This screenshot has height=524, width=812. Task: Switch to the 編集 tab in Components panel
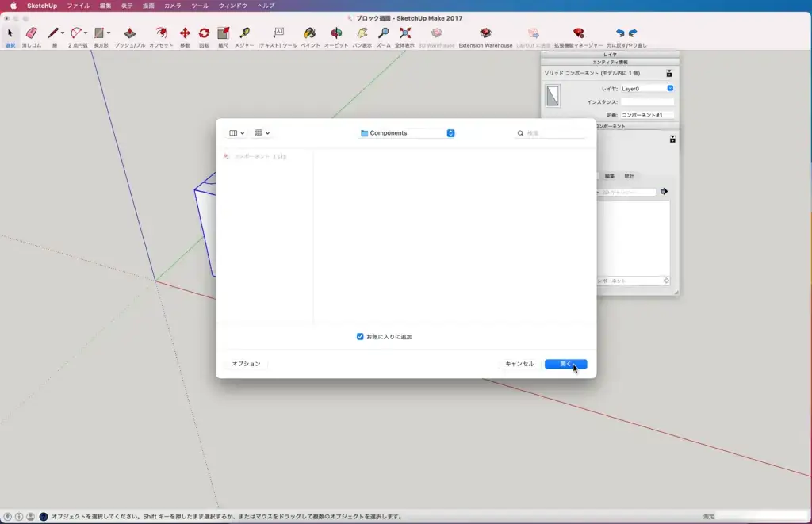[610, 176]
